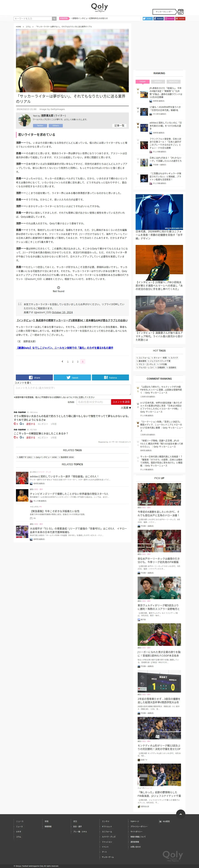The image size is (199, 868).
Task: Tweet the article
Action: [72, 377]
